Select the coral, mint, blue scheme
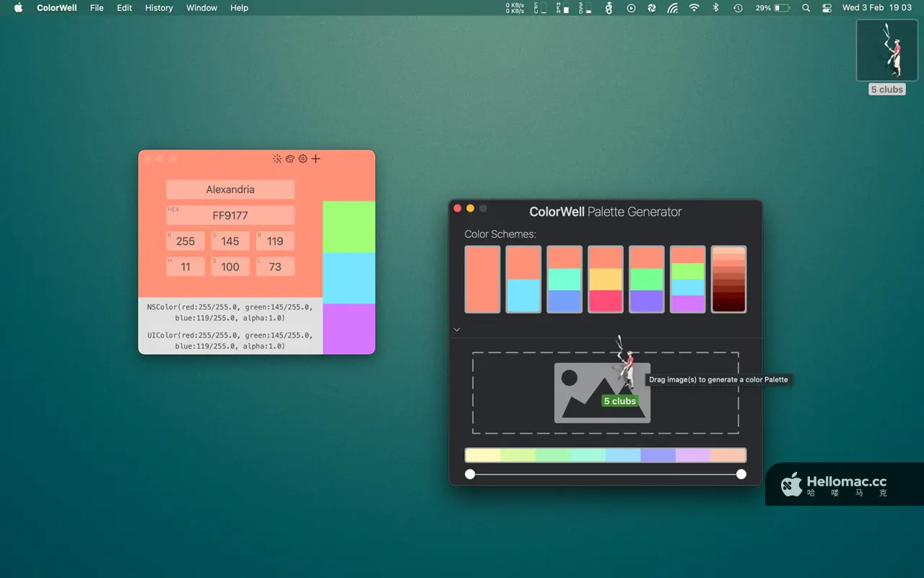 (x=565, y=280)
